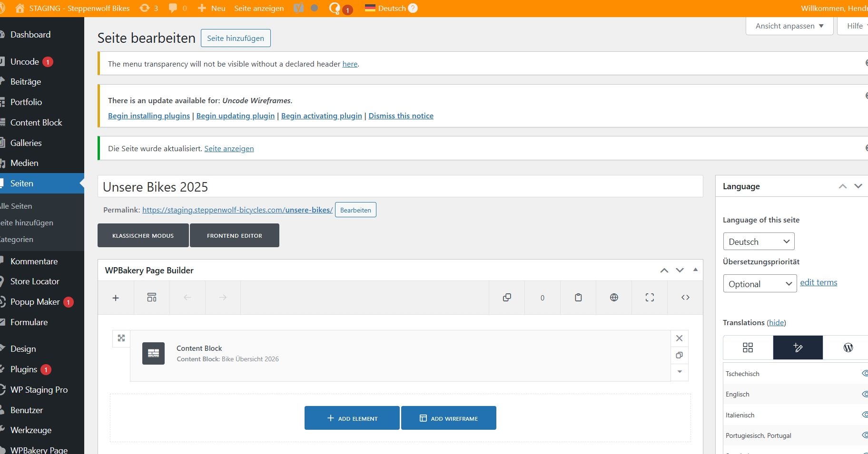The width and height of the screenshot is (868, 454).
Task: Duplicate the Content Block element
Action: tap(680, 355)
